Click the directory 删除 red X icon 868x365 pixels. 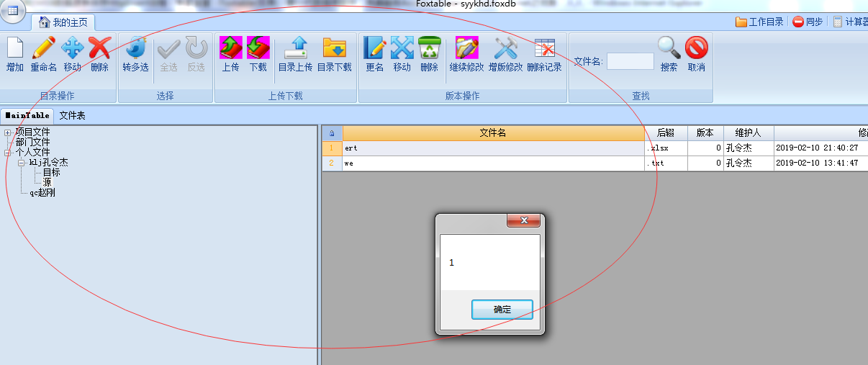click(99, 48)
